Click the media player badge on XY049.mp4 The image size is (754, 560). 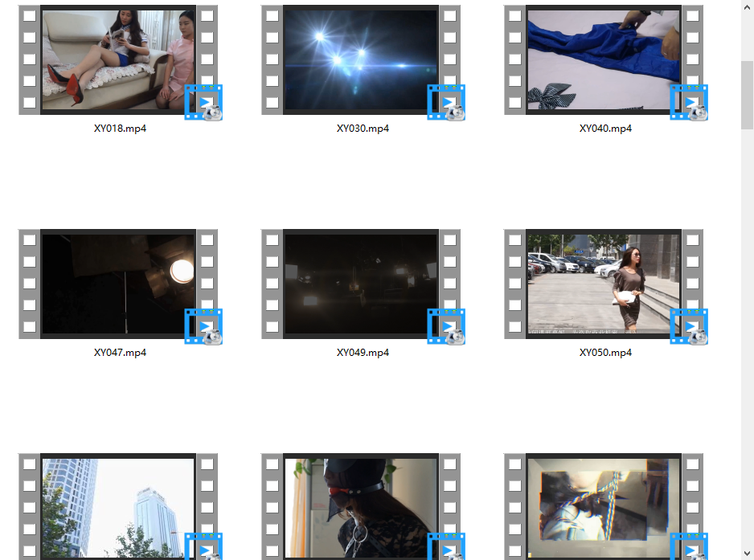coord(446,326)
